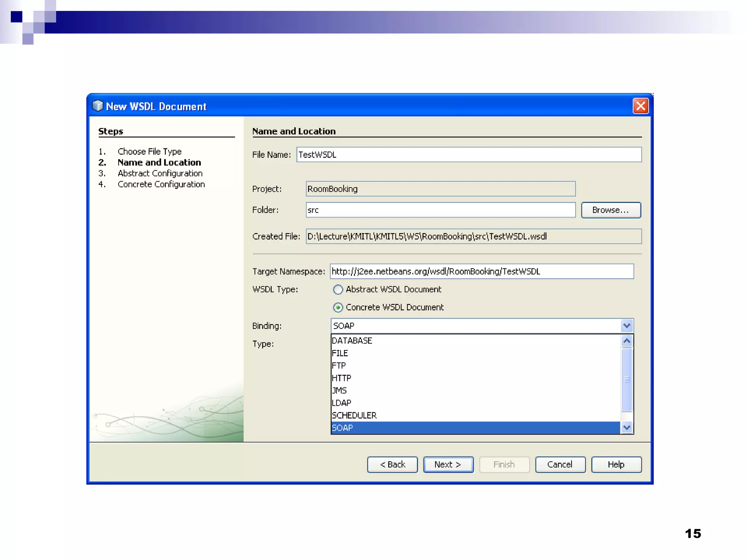The height and width of the screenshot is (560, 747).
Task: Click the NetBeans cube icon in title bar
Action: coord(97,106)
